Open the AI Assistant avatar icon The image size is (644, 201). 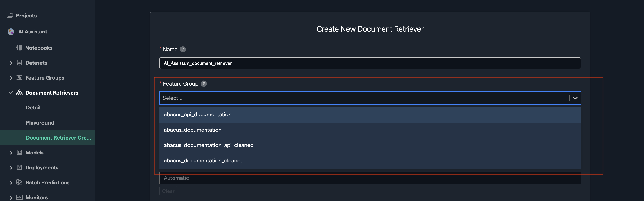point(11,32)
